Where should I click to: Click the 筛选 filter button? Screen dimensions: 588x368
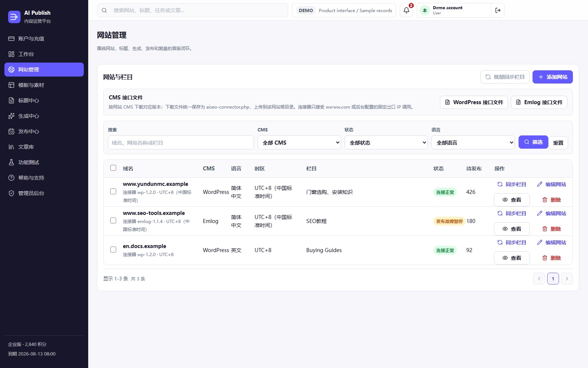[533, 142]
